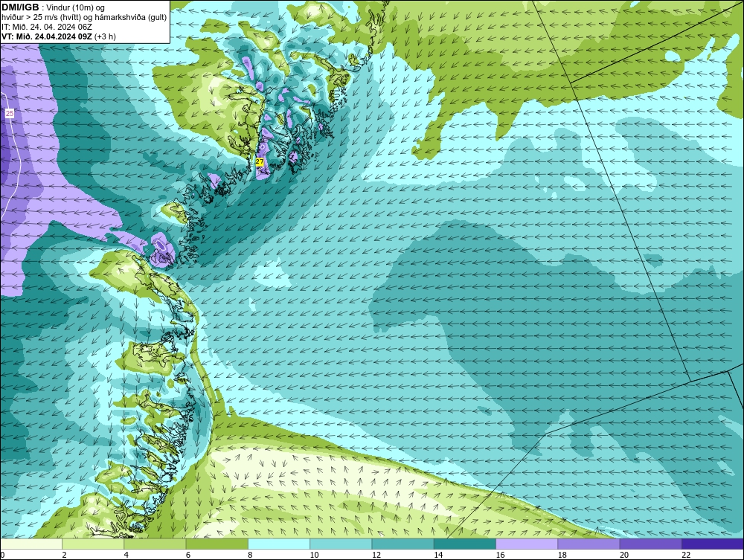Click the '10' legend scale number
Screen dimensions: 744x560
[314, 556]
